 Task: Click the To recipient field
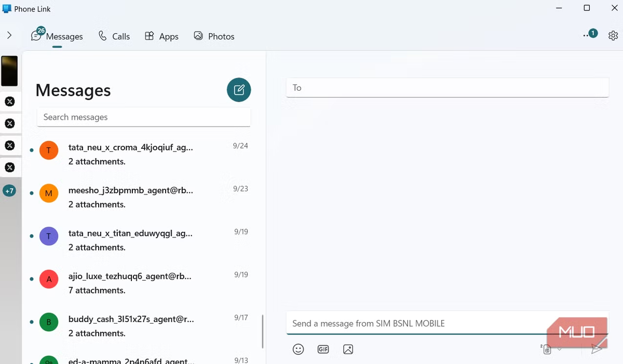pos(447,88)
